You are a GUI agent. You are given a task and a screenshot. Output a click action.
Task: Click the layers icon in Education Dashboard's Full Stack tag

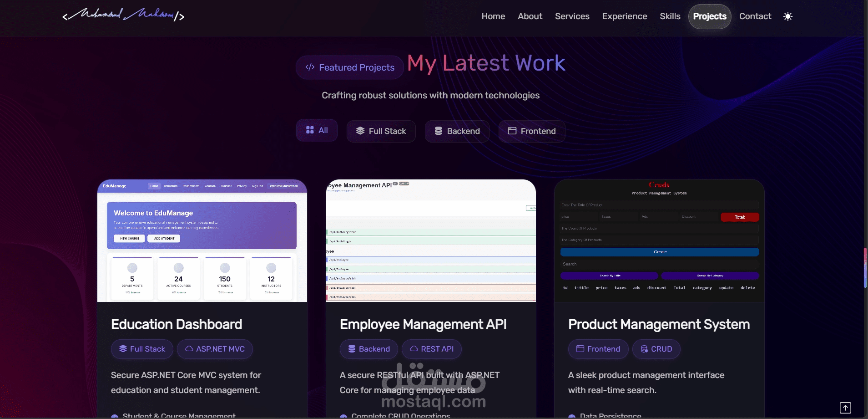[x=123, y=349]
